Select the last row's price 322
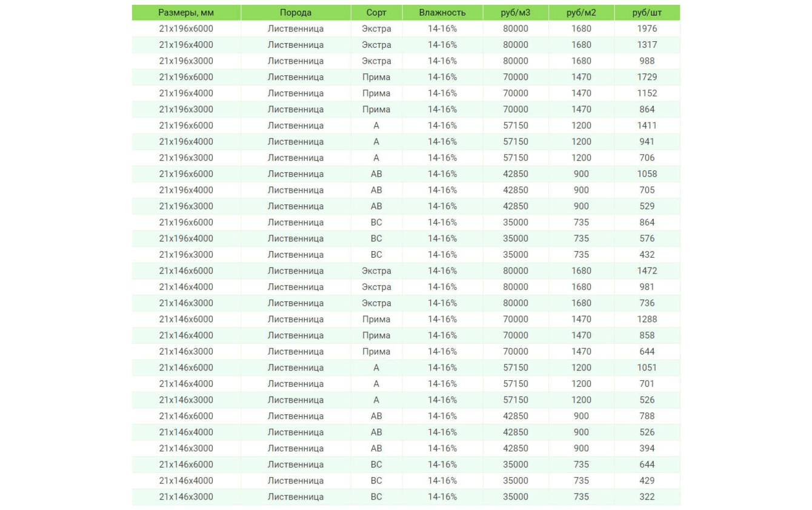812x510 pixels. [647, 497]
